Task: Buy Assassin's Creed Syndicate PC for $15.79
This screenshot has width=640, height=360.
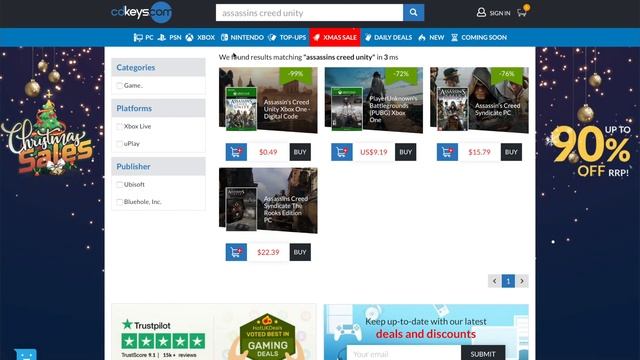Action: (511, 152)
